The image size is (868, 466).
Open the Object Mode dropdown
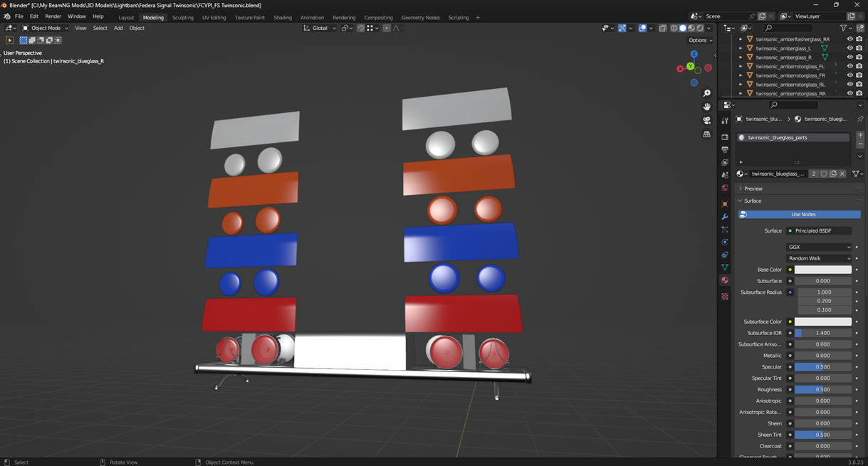(45, 28)
